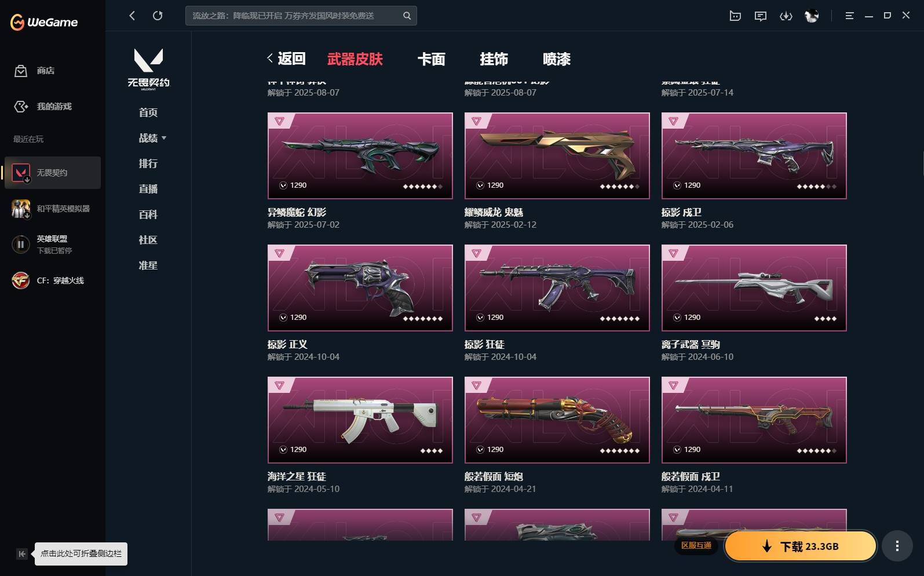Click 返回 to go back

tap(286, 59)
